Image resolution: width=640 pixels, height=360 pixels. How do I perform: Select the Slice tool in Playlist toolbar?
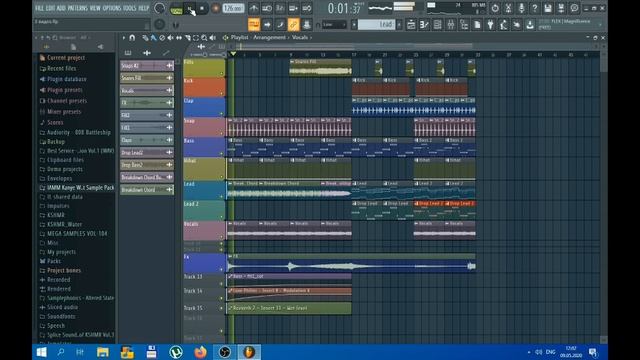(x=187, y=38)
